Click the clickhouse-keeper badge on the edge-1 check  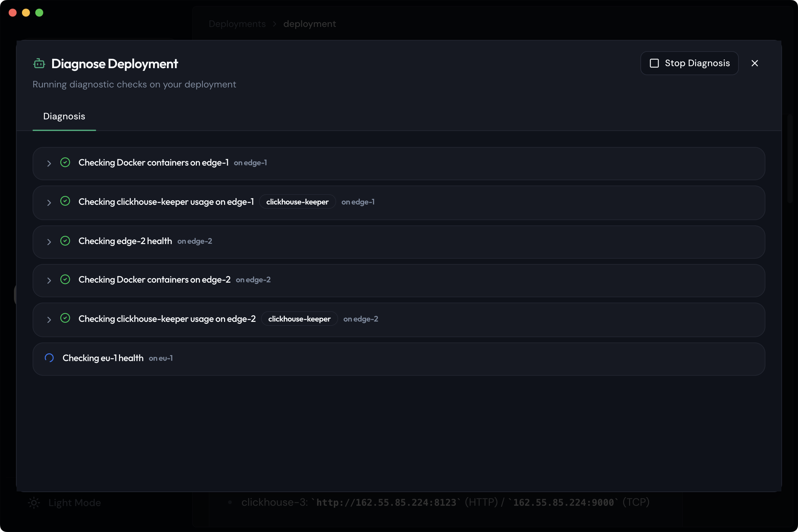(x=297, y=201)
